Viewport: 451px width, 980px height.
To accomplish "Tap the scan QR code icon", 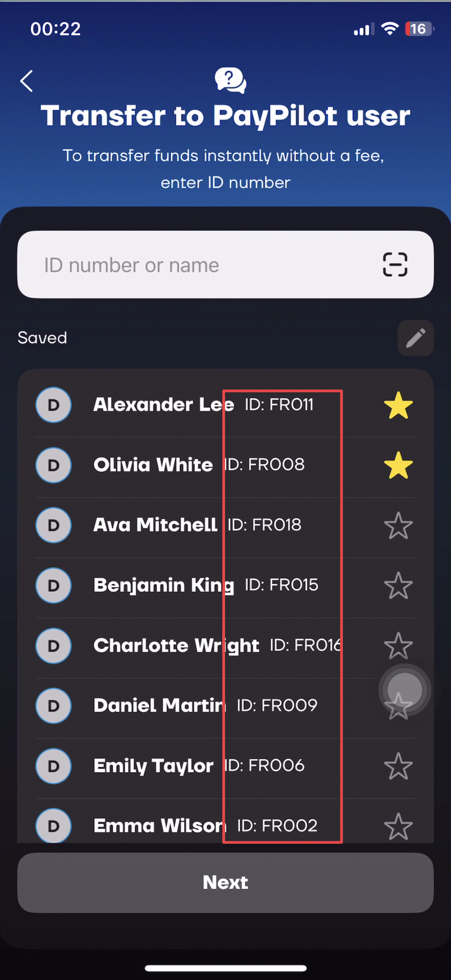I will [395, 265].
